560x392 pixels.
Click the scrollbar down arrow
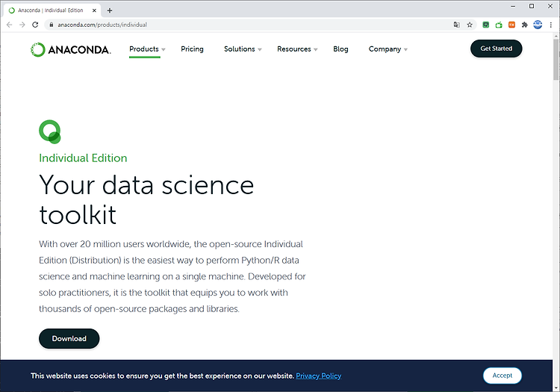pyautogui.click(x=556, y=388)
